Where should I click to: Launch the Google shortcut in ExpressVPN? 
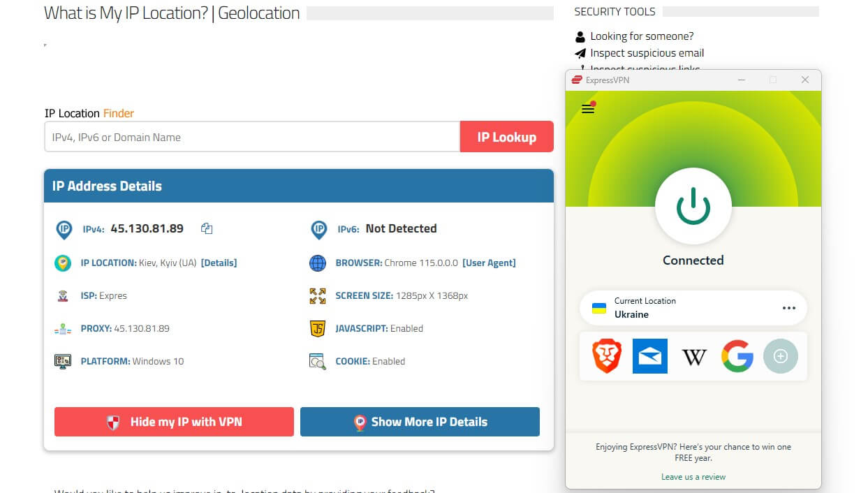coord(737,356)
